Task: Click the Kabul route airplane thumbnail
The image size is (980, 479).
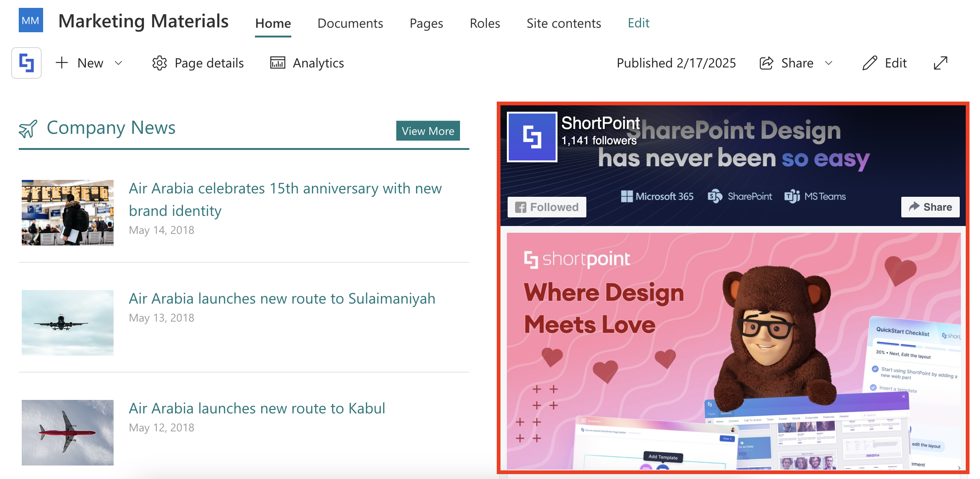Action: click(x=67, y=432)
